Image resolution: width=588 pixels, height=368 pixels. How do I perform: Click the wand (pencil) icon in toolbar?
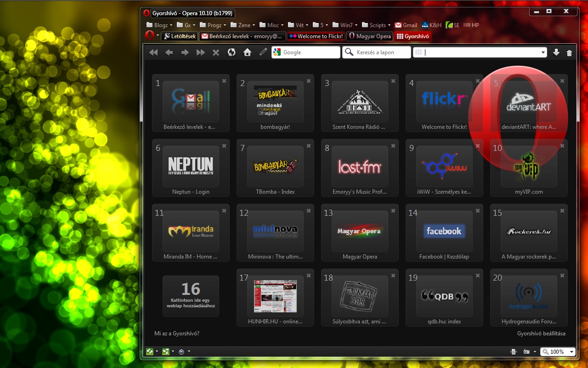click(x=263, y=52)
